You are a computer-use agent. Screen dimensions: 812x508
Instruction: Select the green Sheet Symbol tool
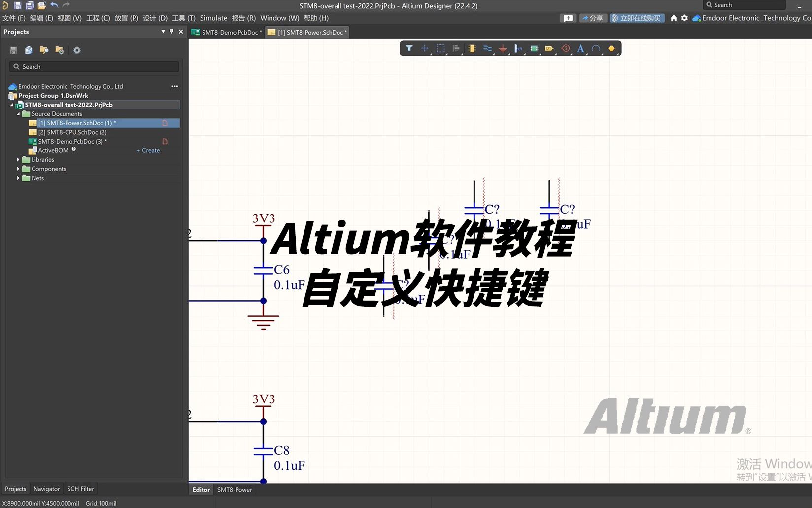(534, 48)
